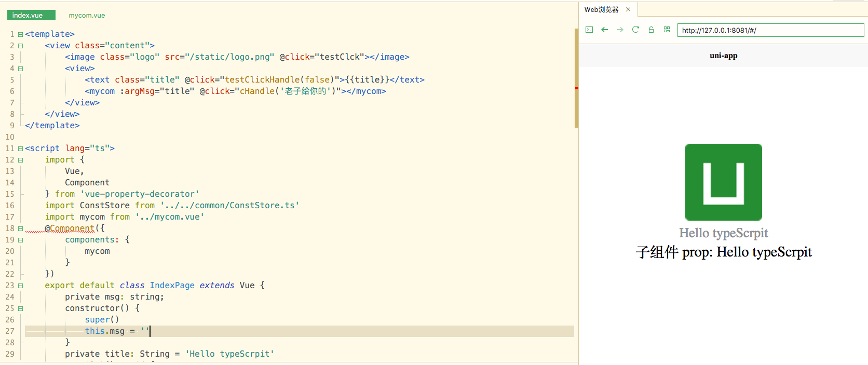868x365 pixels.
Task: Fold the constructor block on line 25
Action: click(x=21, y=308)
